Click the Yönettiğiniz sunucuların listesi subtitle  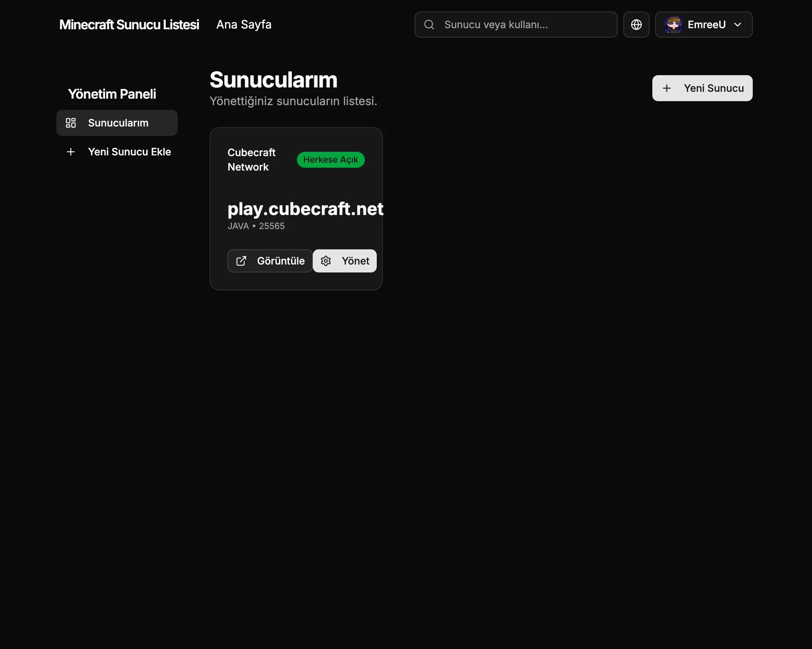(x=293, y=102)
